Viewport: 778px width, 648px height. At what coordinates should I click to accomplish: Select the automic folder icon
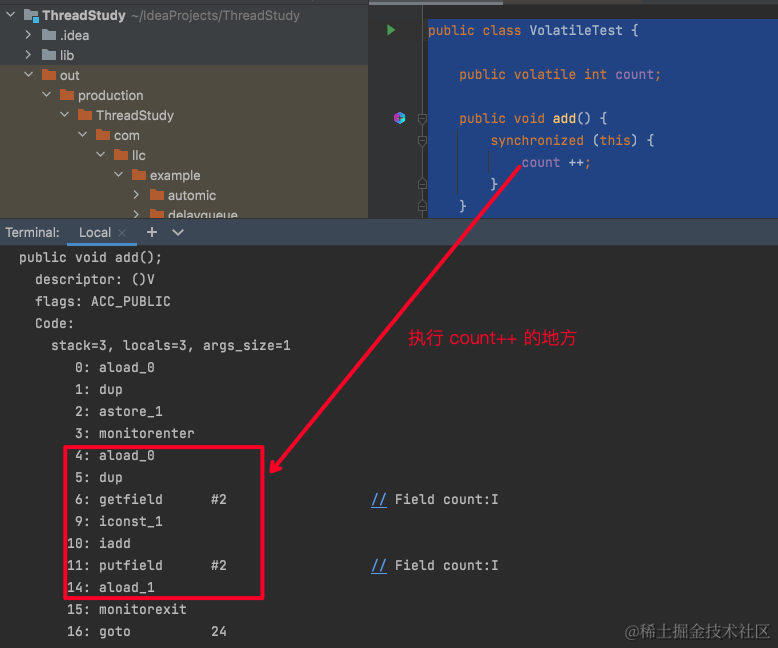(x=157, y=194)
